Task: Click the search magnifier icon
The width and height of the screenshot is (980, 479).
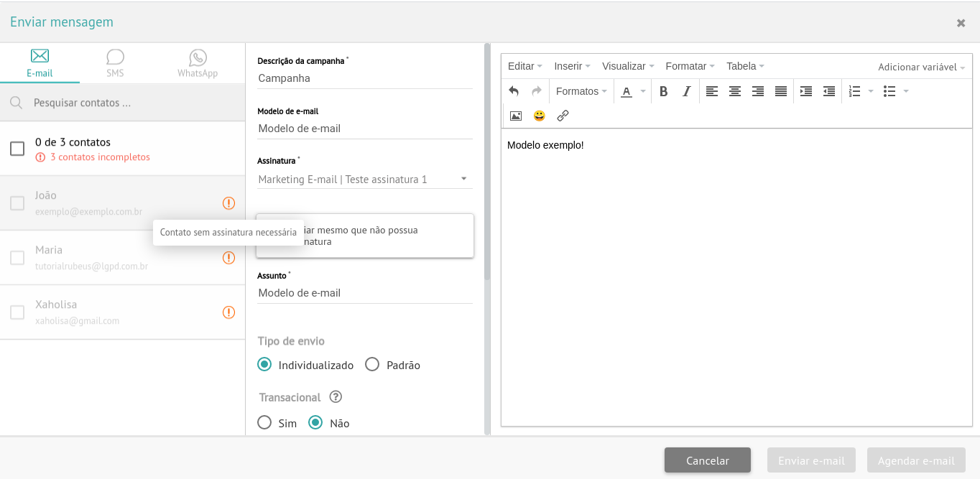Action: (x=16, y=103)
